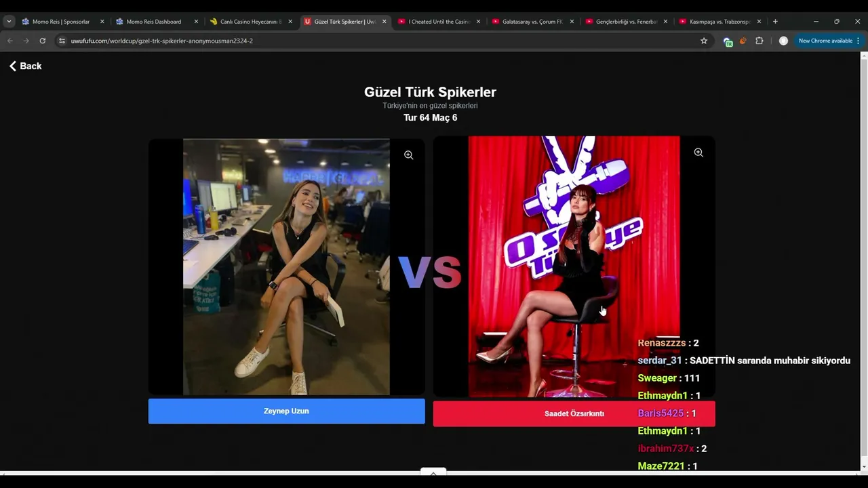This screenshot has height=488, width=868.
Task: Click chat username ibrahim737x
Action: (666, 449)
